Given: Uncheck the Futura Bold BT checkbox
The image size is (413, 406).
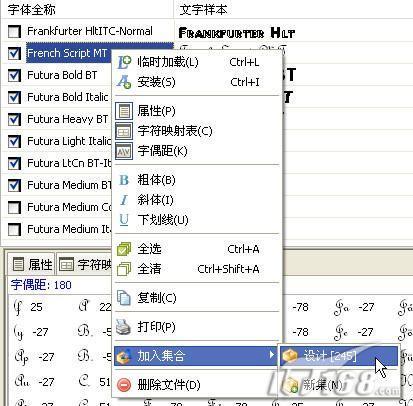Looking at the screenshot, I should click(x=14, y=75).
